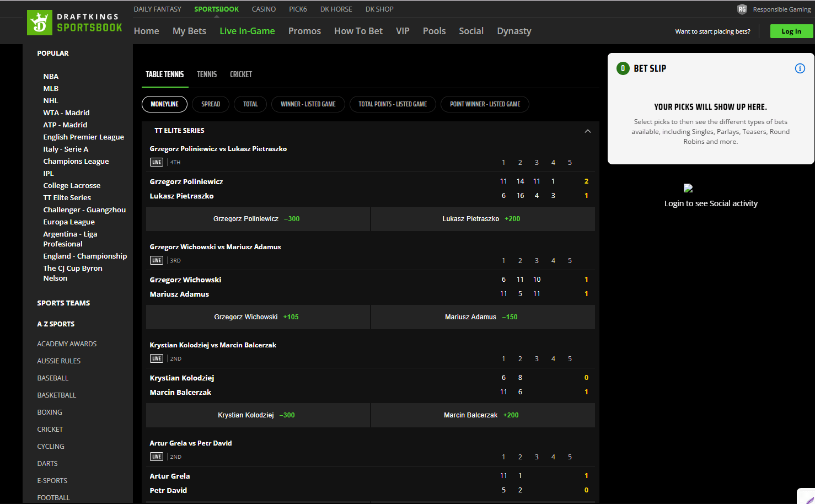
Task: Bet Grzegorz Poliniewicz moneyline -300
Action: tap(258, 219)
